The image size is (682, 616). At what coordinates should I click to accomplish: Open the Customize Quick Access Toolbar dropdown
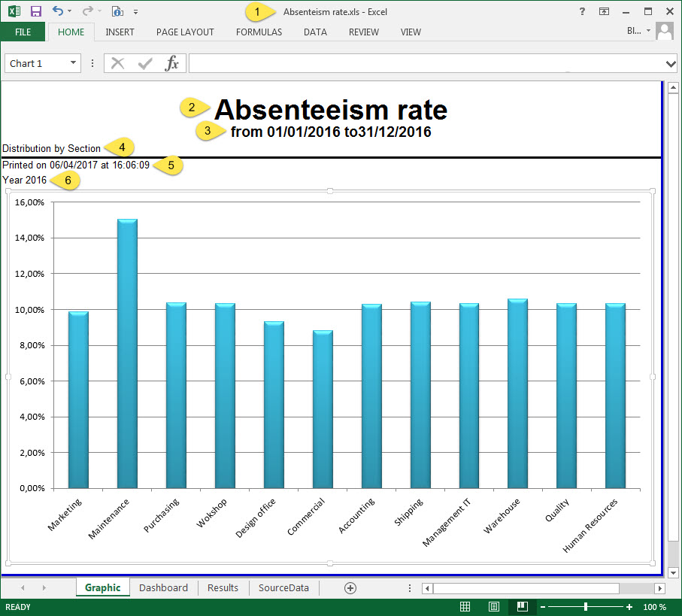[x=136, y=12]
